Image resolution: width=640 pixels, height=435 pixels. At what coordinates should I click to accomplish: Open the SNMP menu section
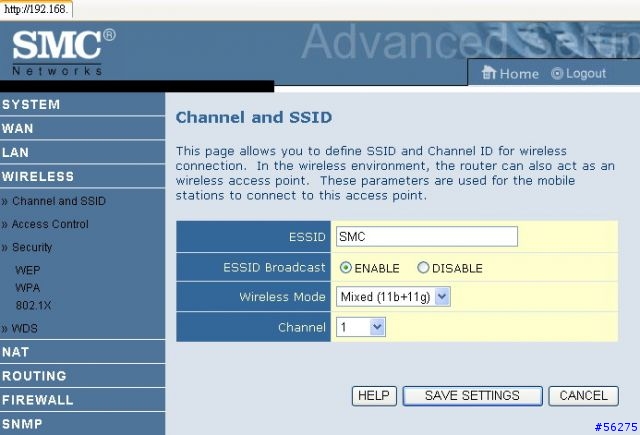(x=82, y=424)
